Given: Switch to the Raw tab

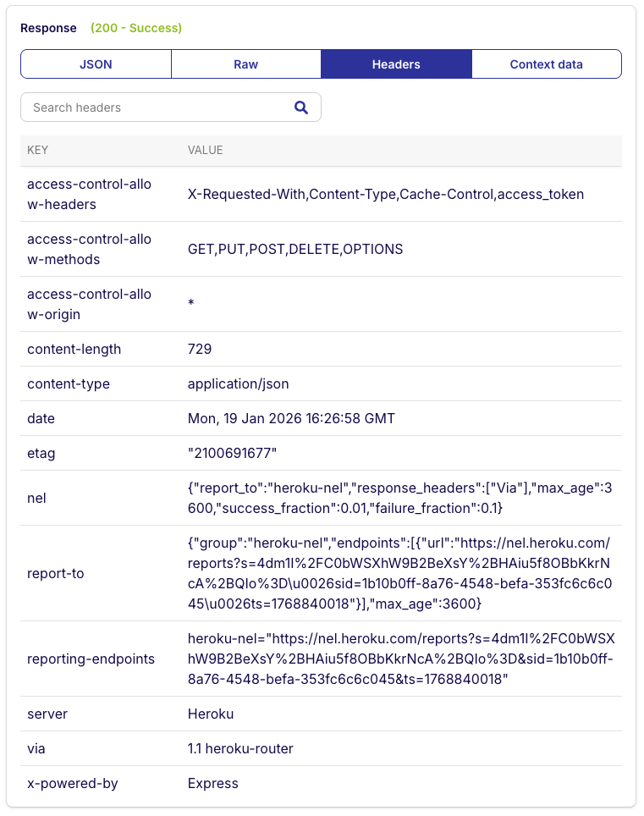Looking at the screenshot, I should pyautogui.click(x=245, y=63).
